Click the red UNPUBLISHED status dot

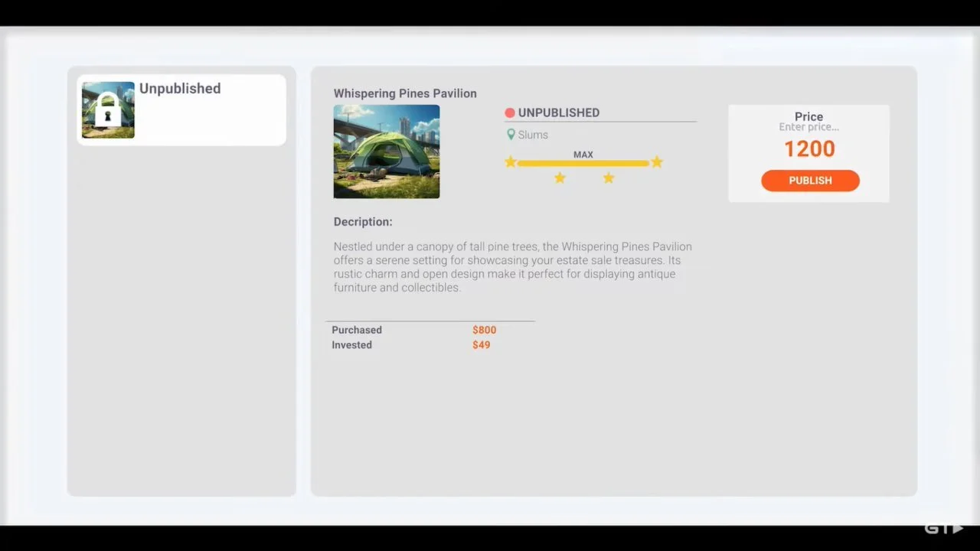point(509,112)
